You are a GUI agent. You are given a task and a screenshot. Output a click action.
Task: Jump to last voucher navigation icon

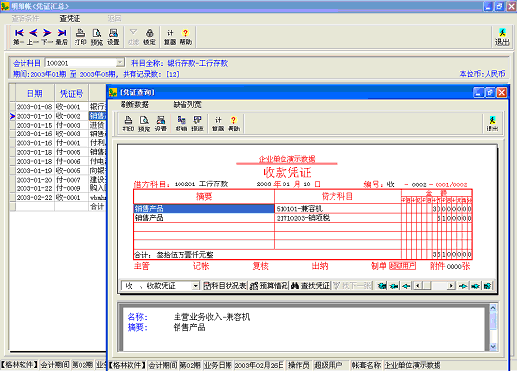(x=487, y=286)
